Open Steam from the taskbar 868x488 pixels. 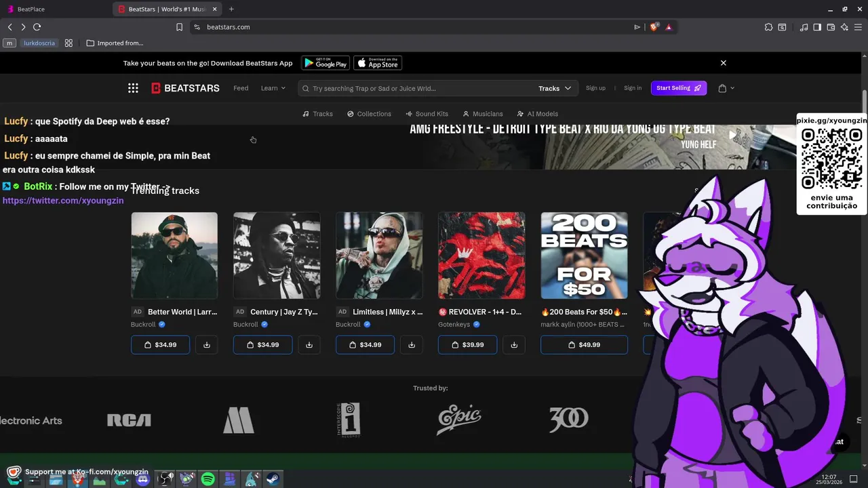point(273,479)
